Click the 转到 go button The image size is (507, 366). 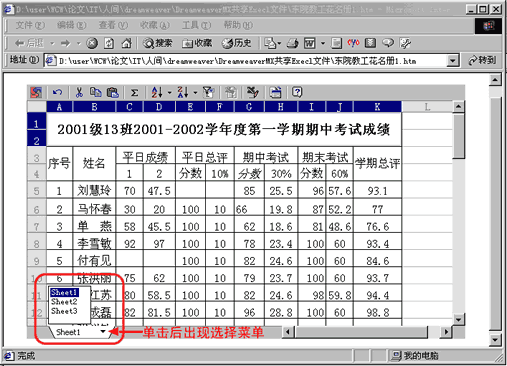pos(482,60)
